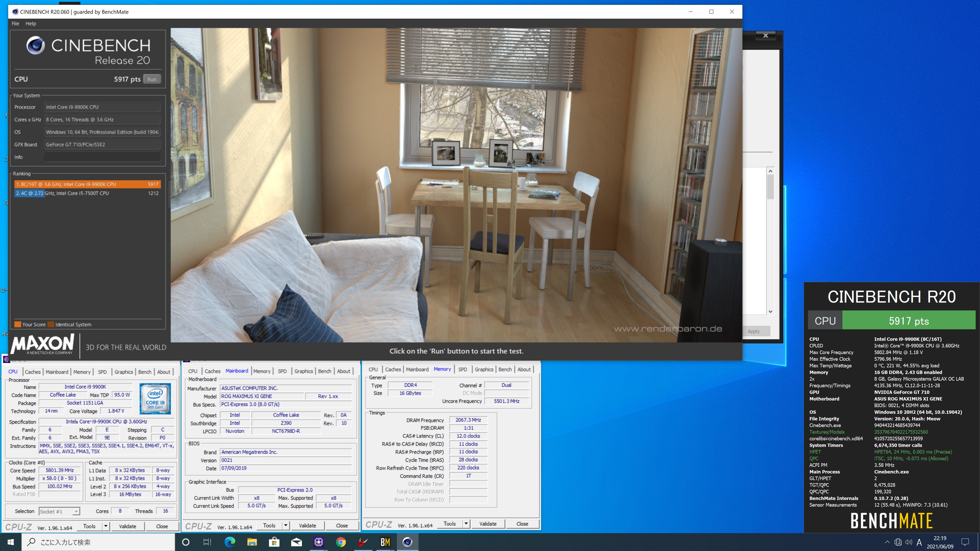980x551 pixels.
Task: Open Google Chrome from the taskbar
Action: (x=341, y=542)
